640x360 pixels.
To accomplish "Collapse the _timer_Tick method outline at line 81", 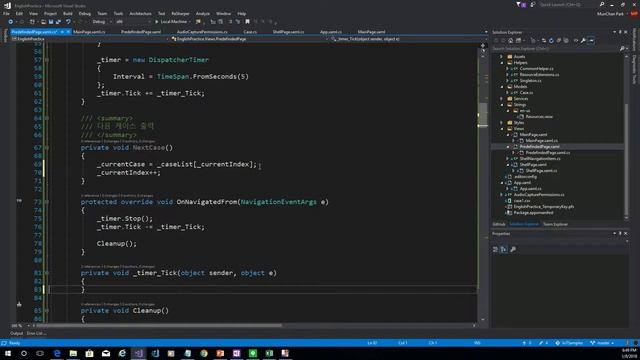I will click(47, 273).
